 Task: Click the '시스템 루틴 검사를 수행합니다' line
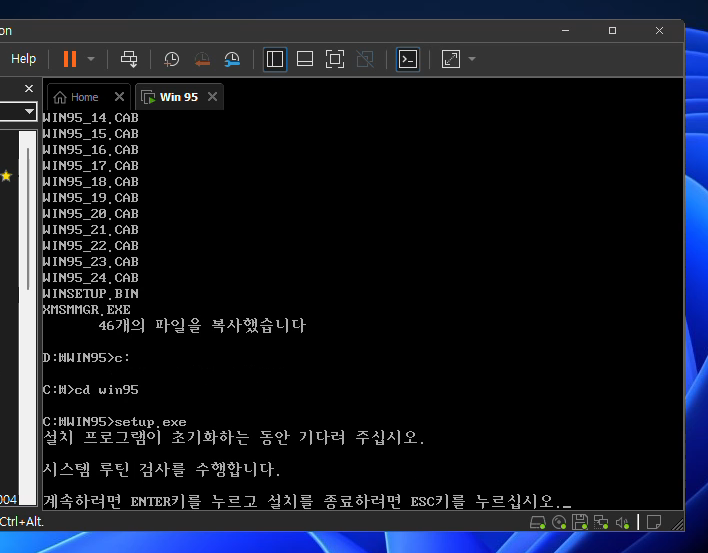click(x=162, y=469)
